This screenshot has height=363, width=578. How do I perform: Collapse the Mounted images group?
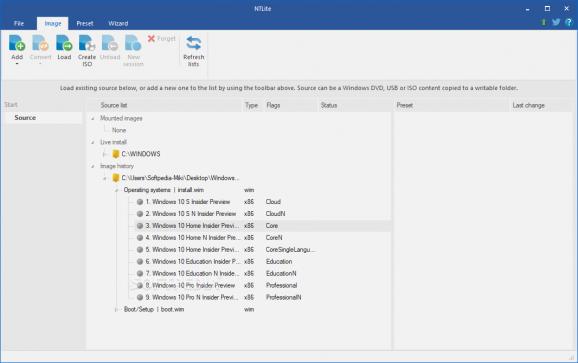pyautogui.click(x=93, y=119)
